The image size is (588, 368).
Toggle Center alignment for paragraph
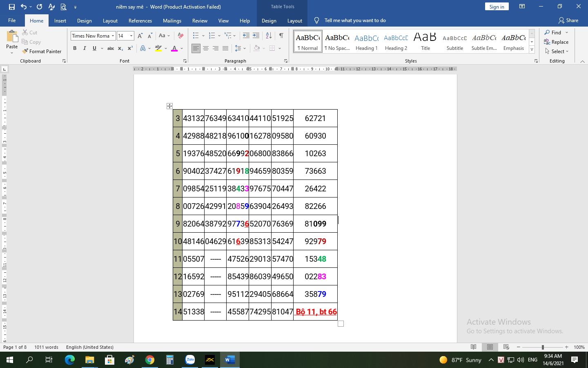pyautogui.click(x=206, y=48)
